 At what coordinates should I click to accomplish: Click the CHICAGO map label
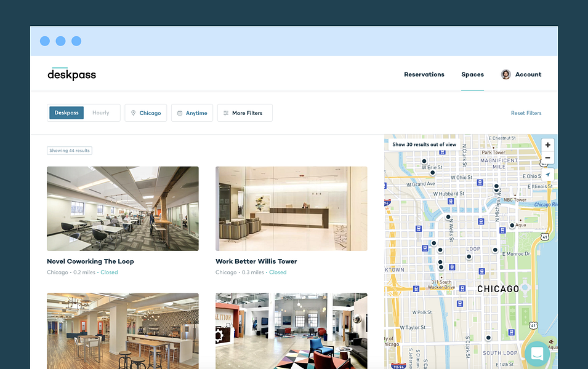(x=498, y=289)
